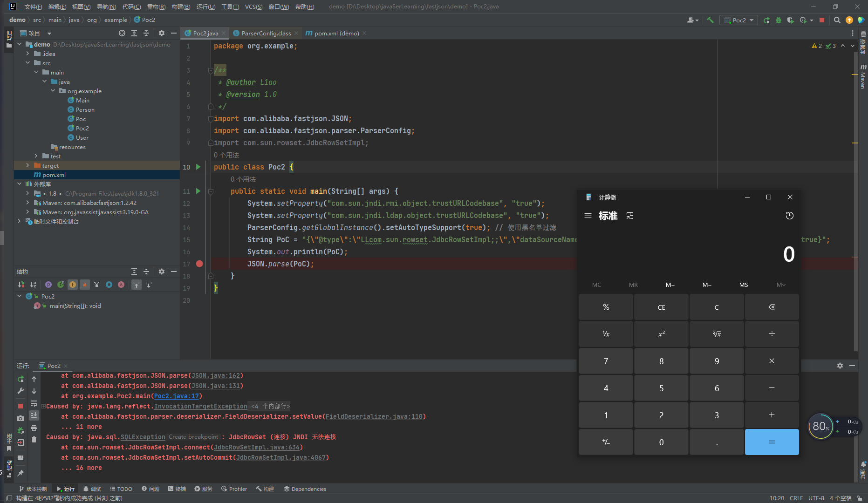This screenshot has width=868, height=503.
Task: Toggle show anonymous classes filter in Structure
Action: 109,285
